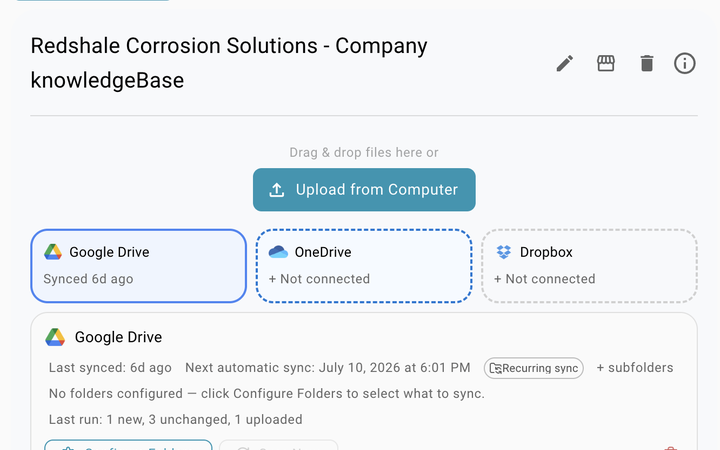Connect the OneDrive source card
This screenshot has width=720, height=450.
[364, 266]
